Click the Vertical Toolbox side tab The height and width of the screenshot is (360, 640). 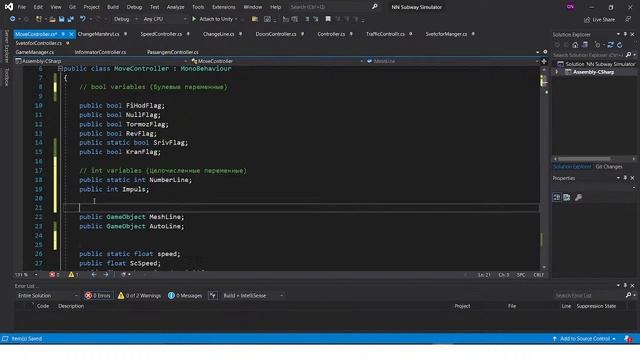pyautogui.click(x=6, y=77)
